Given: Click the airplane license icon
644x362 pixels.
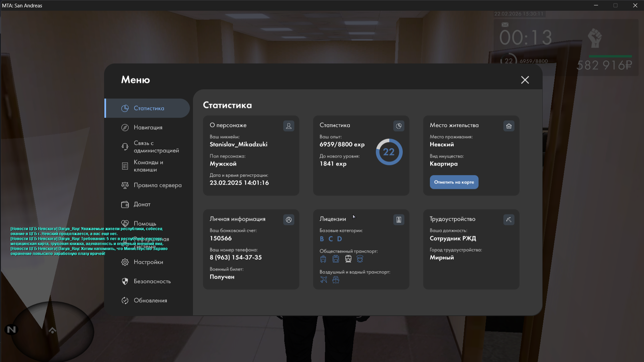Looking at the screenshot, I should (x=324, y=280).
